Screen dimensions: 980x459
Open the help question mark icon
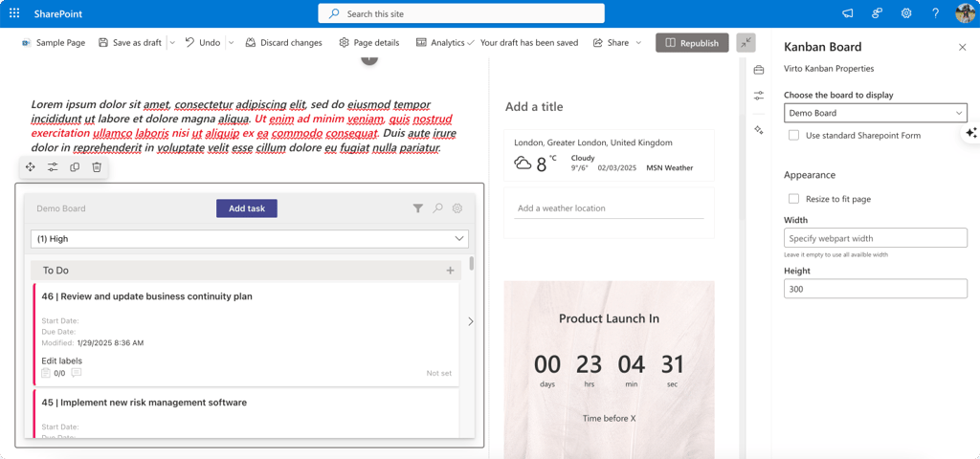pyautogui.click(x=936, y=13)
